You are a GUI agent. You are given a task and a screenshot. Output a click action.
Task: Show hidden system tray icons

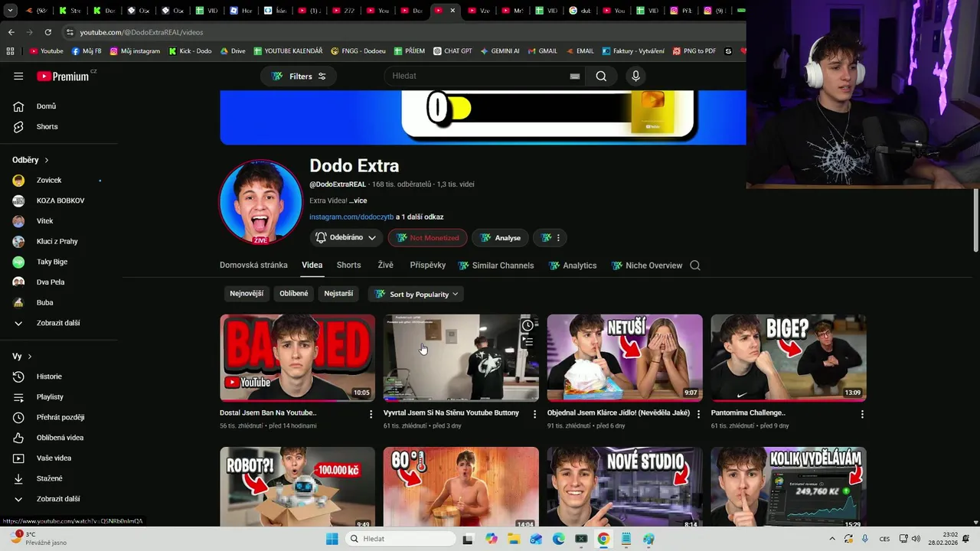pos(832,539)
